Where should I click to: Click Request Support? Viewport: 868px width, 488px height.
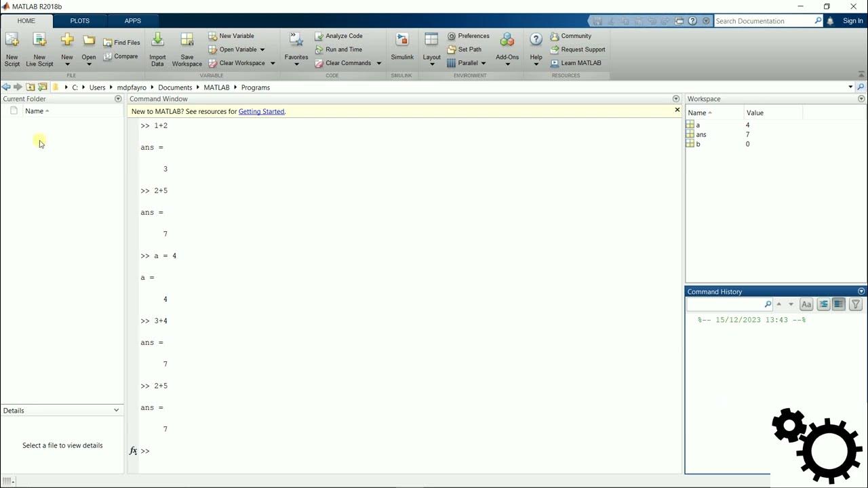[x=577, y=49]
